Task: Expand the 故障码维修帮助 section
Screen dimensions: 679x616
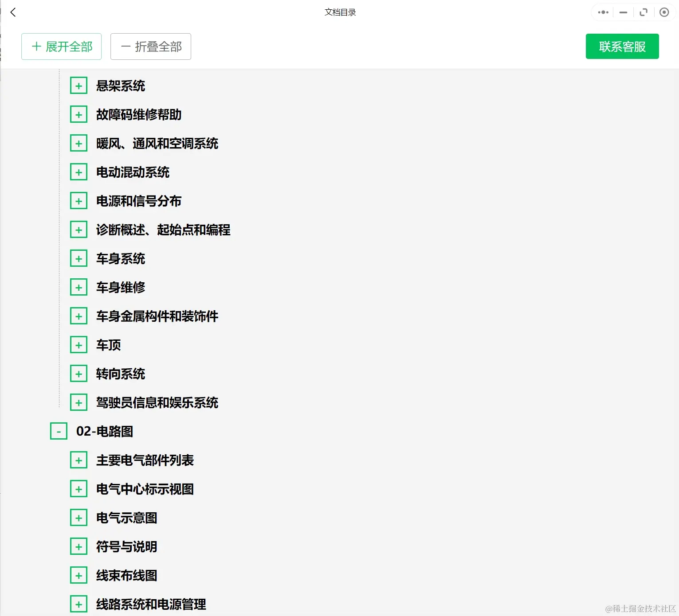Action: pos(78,114)
